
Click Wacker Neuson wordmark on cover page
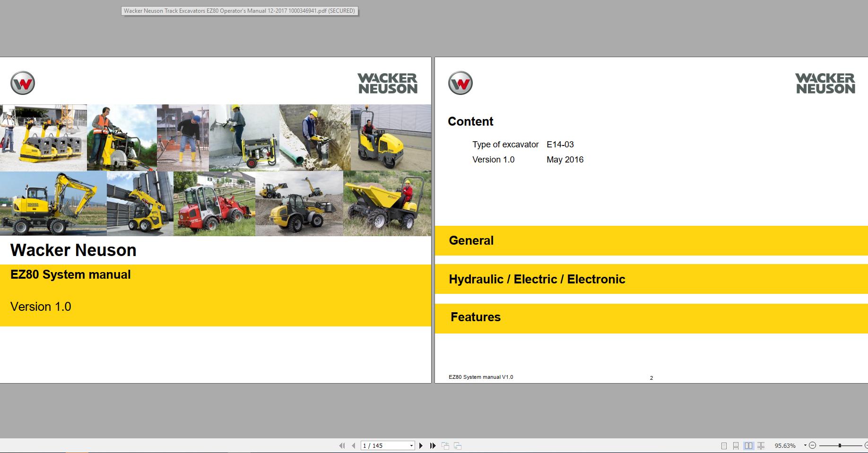click(388, 84)
